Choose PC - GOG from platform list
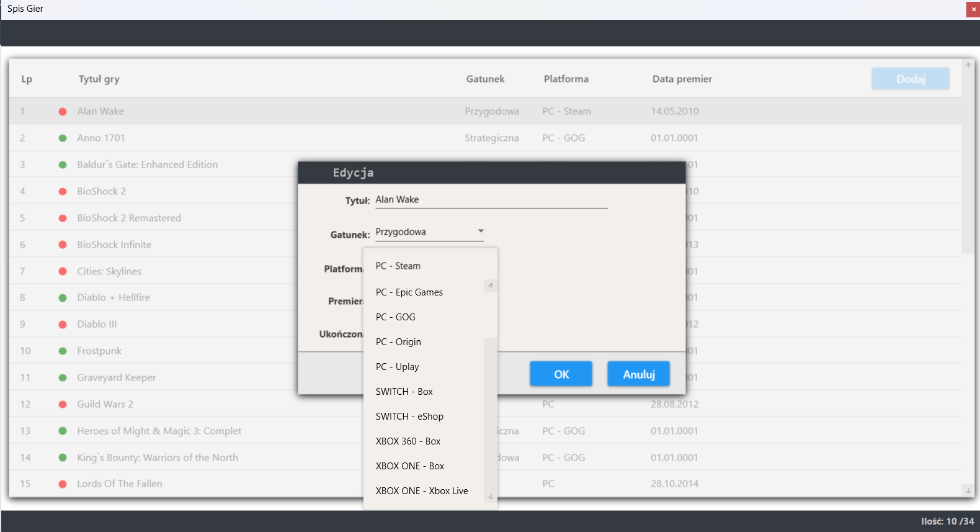980x532 pixels. [396, 317]
